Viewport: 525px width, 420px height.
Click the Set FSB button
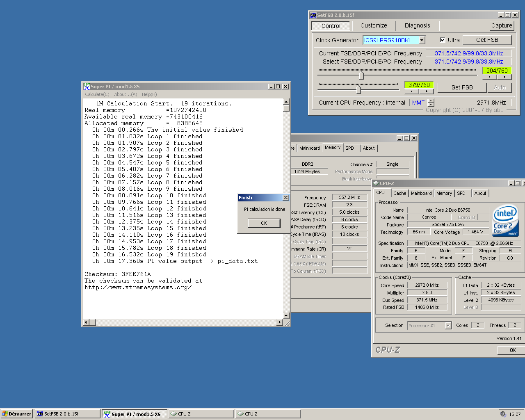coord(462,87)
